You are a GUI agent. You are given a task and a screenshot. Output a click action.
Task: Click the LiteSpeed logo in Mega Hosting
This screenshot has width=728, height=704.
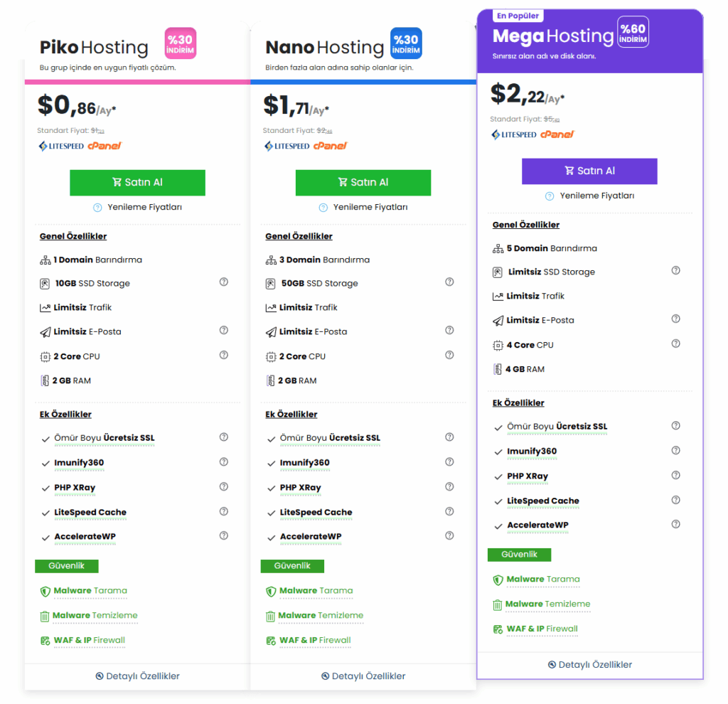pyautogui.click(x=514, y=134)
